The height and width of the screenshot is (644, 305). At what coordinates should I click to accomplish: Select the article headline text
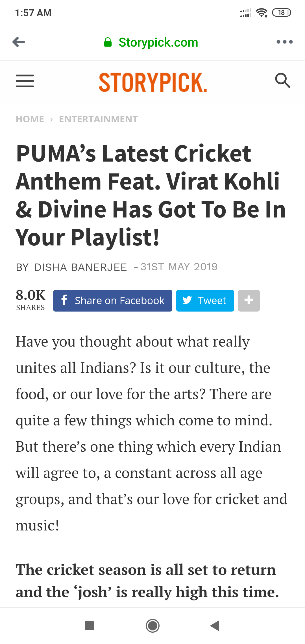click(151, 195)
